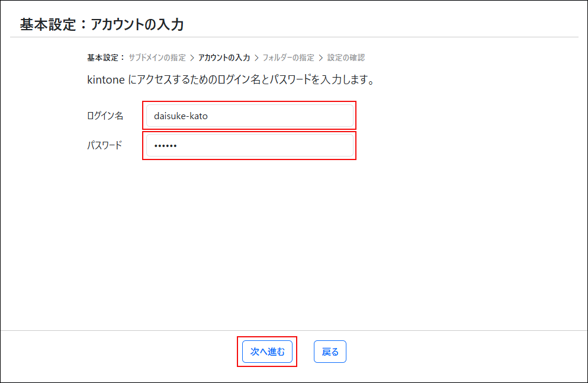This screenshot has width=588, height=383.
Task: Click the パスワード input field
Action: (x=249, y=145)
